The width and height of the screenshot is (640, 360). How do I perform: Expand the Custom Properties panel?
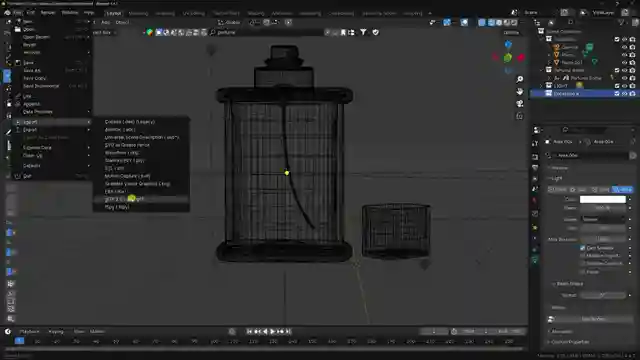tap(569, 342)
